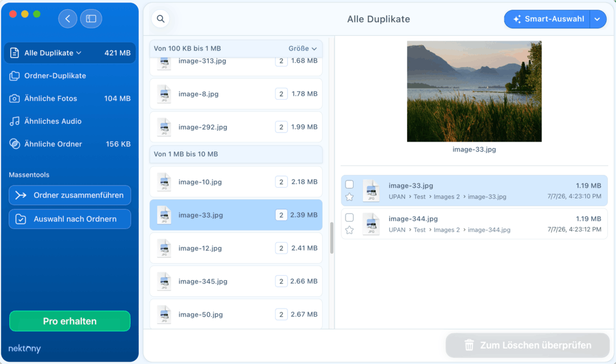Click the image-345.jpg file name

pos(203,281)
